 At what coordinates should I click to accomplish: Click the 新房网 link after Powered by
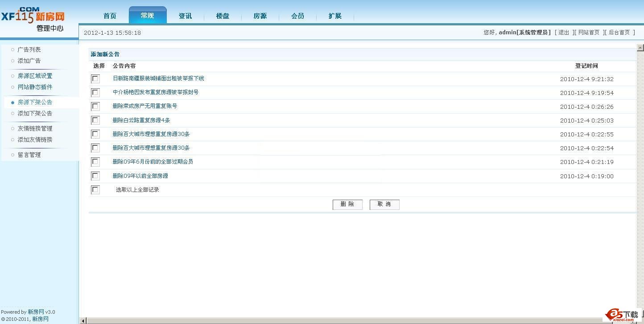click(36, 312)
